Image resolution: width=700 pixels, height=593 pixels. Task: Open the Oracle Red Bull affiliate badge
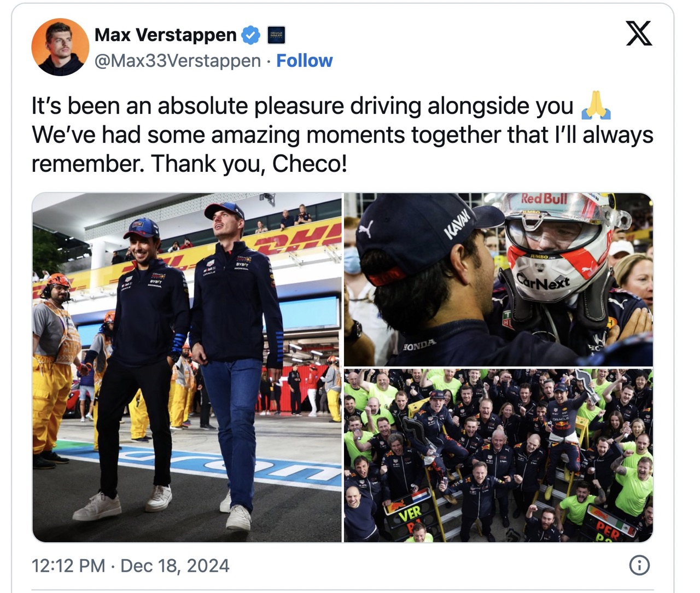tap(276, 35)
